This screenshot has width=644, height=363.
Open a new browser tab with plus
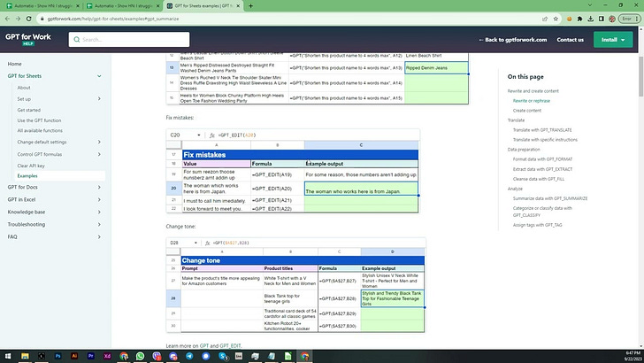pyautogui.click(x=250, y=6)
